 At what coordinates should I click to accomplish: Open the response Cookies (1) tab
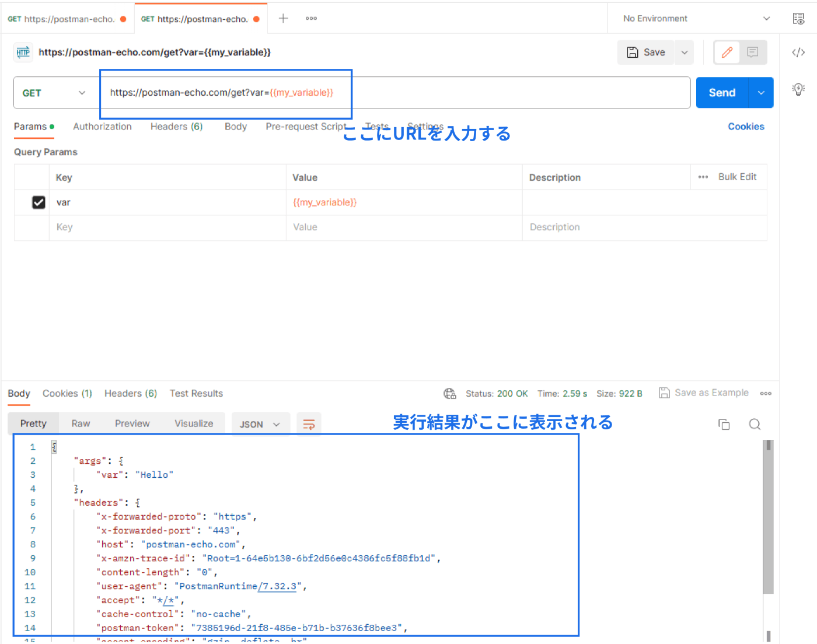[67, 394]
